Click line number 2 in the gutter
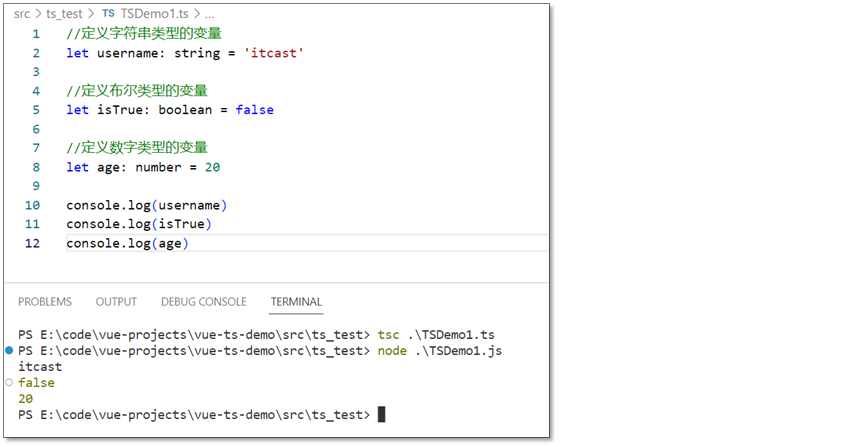This screenshot has height=447, width=841. pyautogui.click(x=36, y=53)
